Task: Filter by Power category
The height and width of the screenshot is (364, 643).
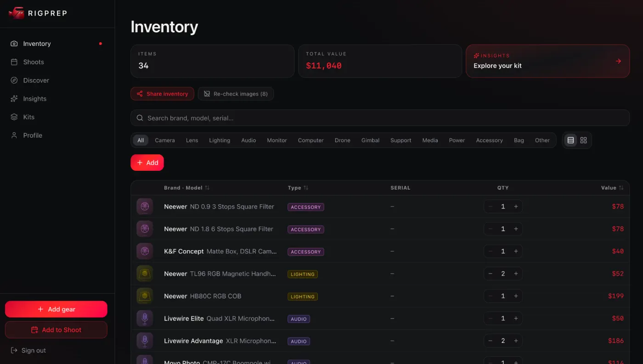Action: click(457, 140)
